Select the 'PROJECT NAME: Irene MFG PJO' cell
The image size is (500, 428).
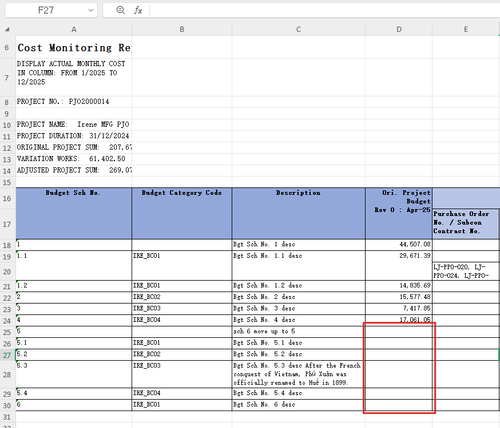pyautogui.click(x=74, y=125)
